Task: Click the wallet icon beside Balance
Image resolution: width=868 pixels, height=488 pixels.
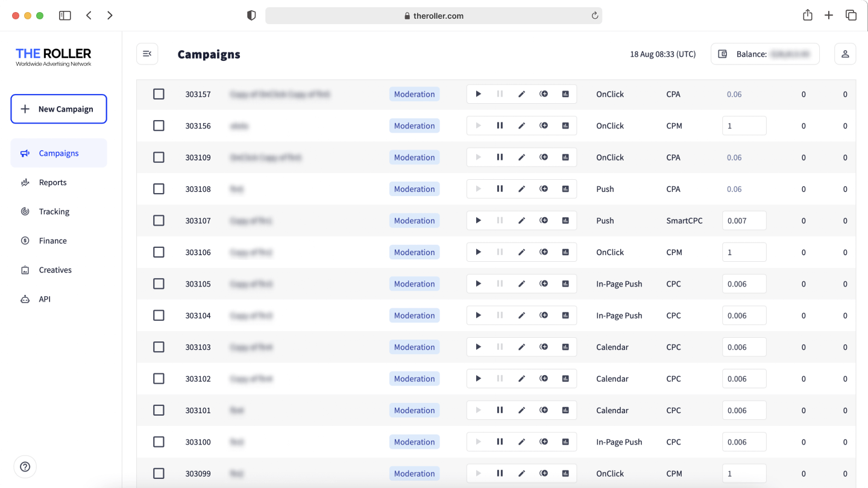Action: coord(722,54)
